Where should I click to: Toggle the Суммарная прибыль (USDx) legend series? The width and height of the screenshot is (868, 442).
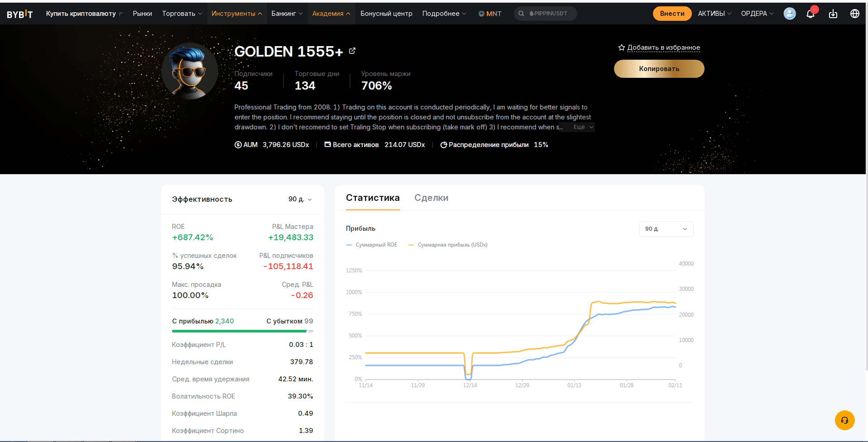coord(448,245)
